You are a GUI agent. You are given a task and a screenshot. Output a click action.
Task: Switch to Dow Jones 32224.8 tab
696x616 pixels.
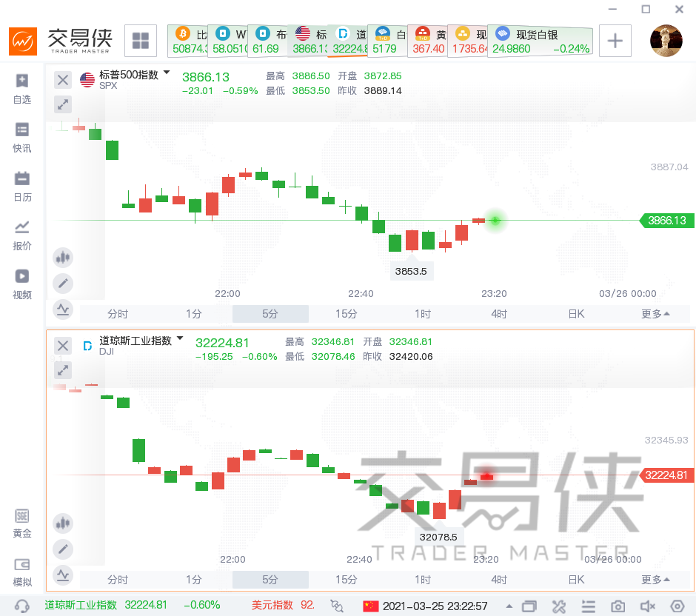tap(349, 41)
